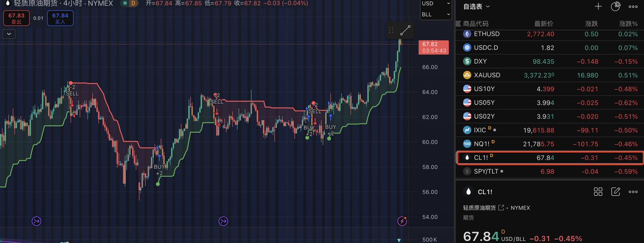Screen dimensions: 644x243
Task: Click the NQ1! 100 logo icon
Action: tap(467, 144)
